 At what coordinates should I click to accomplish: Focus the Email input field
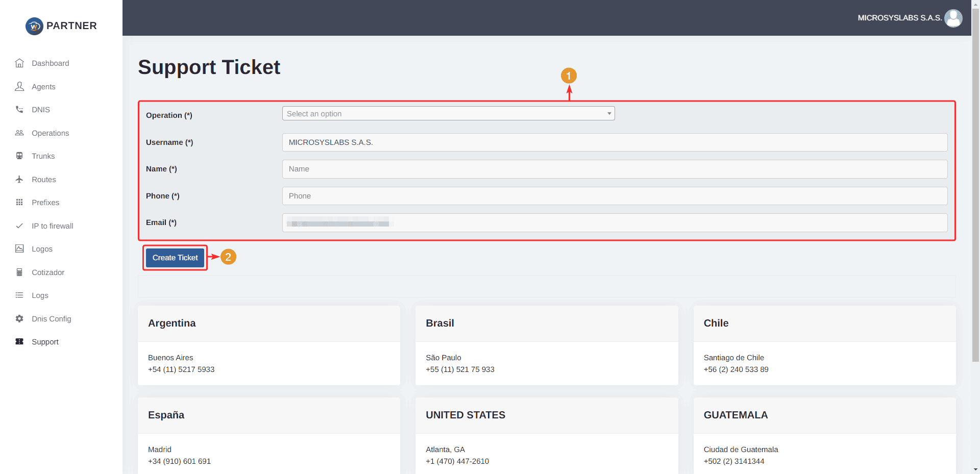click(x=615, y=222)
